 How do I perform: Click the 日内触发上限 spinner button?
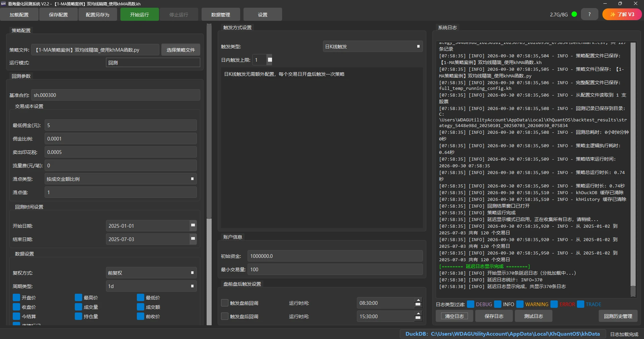270,60
